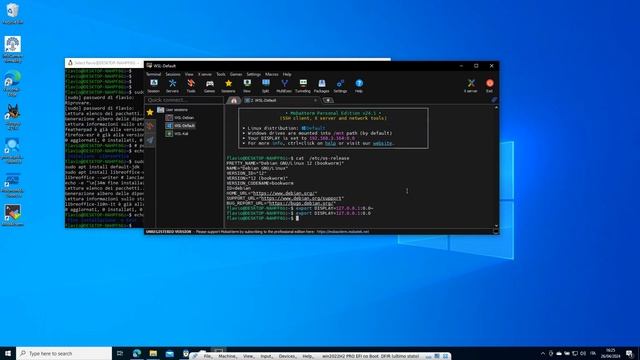Open the Settings menu
This screenshot has width=640, height=360.
(x=253, y=74)
